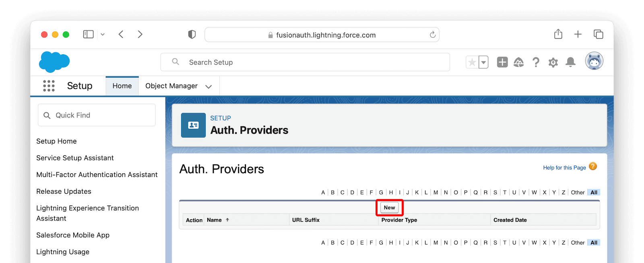Screen dimensions: 644x263
Task: Select All in bottom alphabet row
Action: (x=594, y=242)
